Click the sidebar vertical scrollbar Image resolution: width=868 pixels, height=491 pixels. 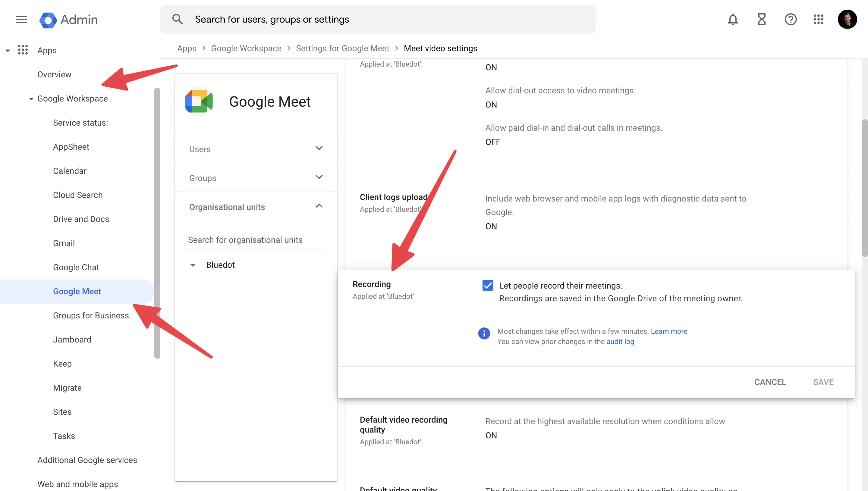(157, 223)
